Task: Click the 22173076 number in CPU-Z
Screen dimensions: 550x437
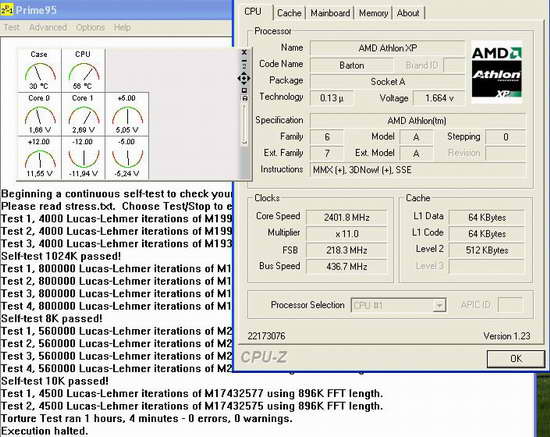Action: [266, 336]
